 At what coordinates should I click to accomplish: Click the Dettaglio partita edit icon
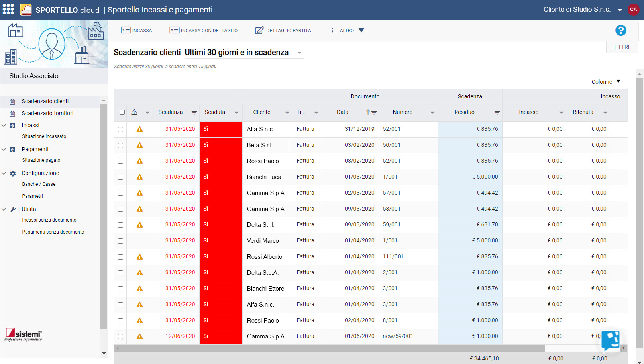(x=259, y=30)
